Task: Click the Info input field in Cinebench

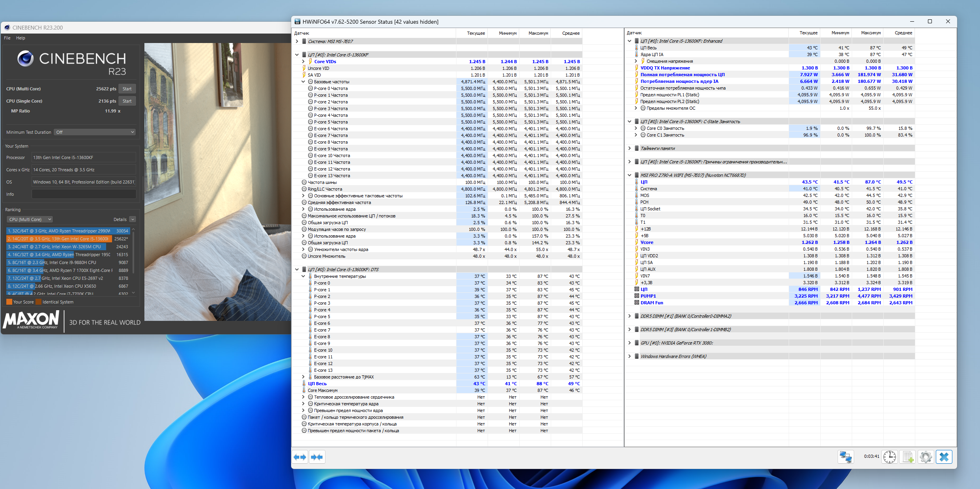Action: pyautogui.click(x=84, y=194)
